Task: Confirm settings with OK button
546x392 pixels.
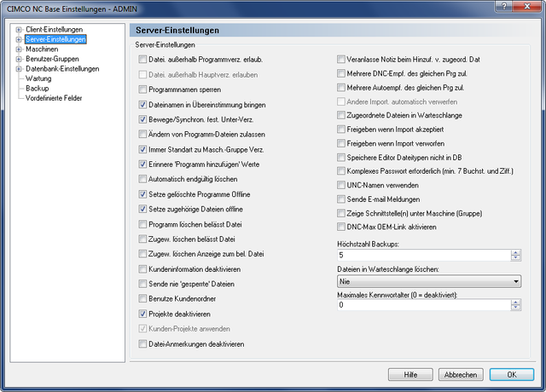Action: [x=512, y=375]
